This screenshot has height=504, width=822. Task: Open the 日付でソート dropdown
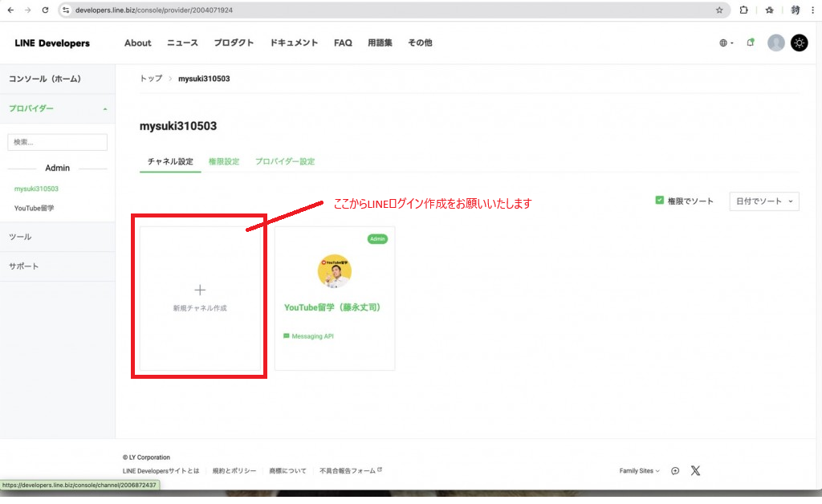pos(764,201)
